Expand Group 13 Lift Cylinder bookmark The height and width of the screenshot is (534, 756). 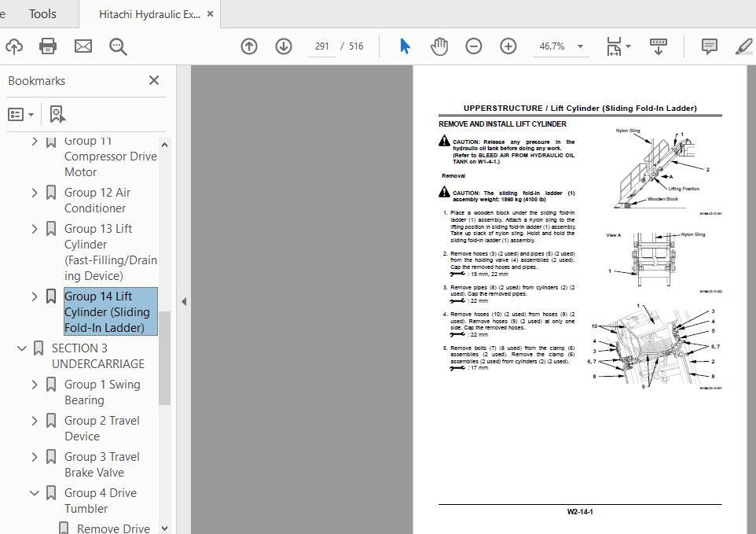(35, 229)
